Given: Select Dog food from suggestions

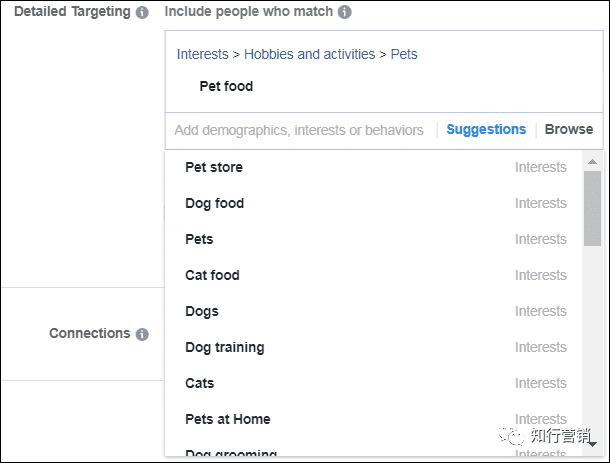Looking at the screenshot, I should [x=214, y=203].
